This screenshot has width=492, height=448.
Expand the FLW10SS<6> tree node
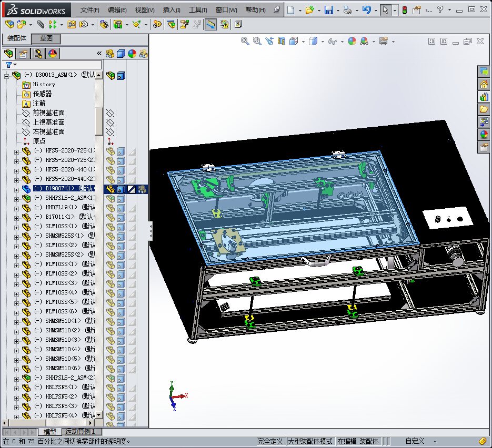click(x=16, y=312)
